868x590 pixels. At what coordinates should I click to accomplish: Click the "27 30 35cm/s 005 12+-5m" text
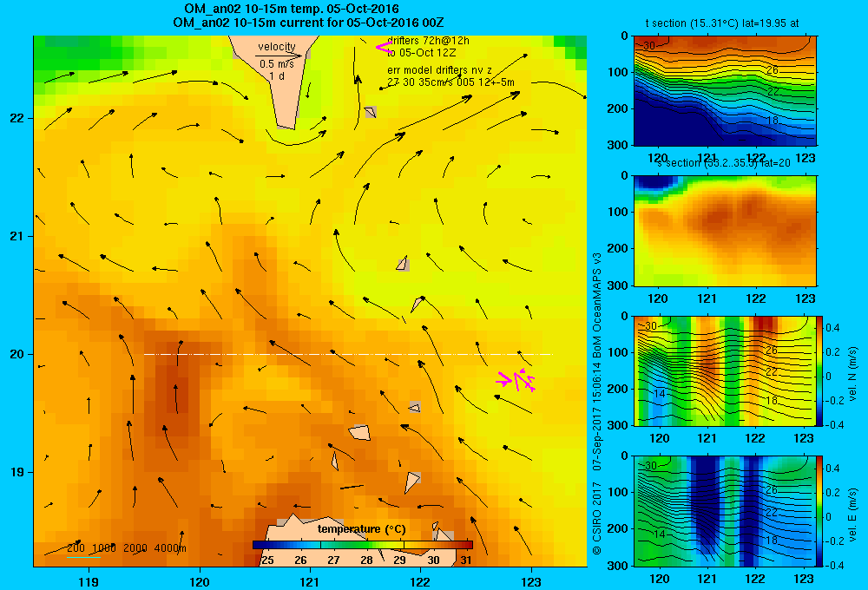(450, 82)
